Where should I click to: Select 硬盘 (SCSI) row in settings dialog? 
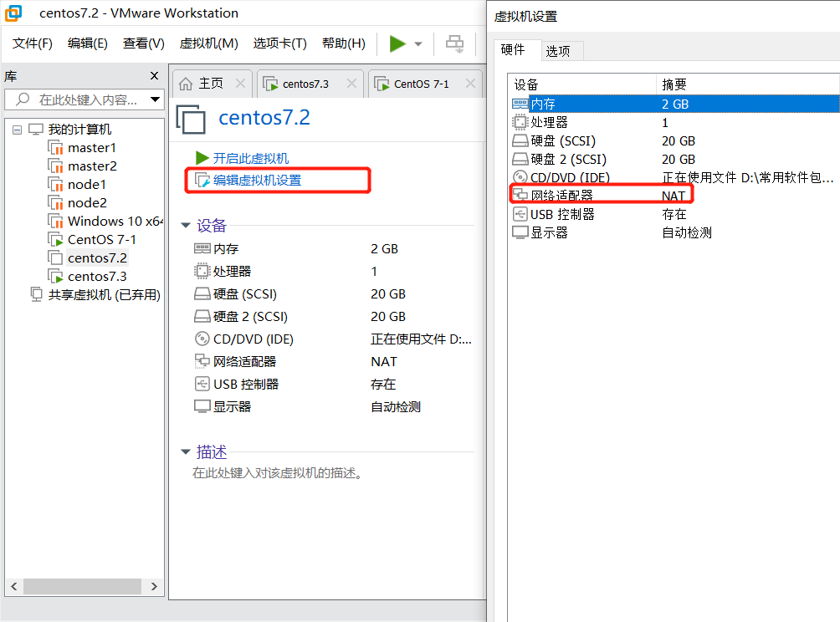(x=674, y=140)
